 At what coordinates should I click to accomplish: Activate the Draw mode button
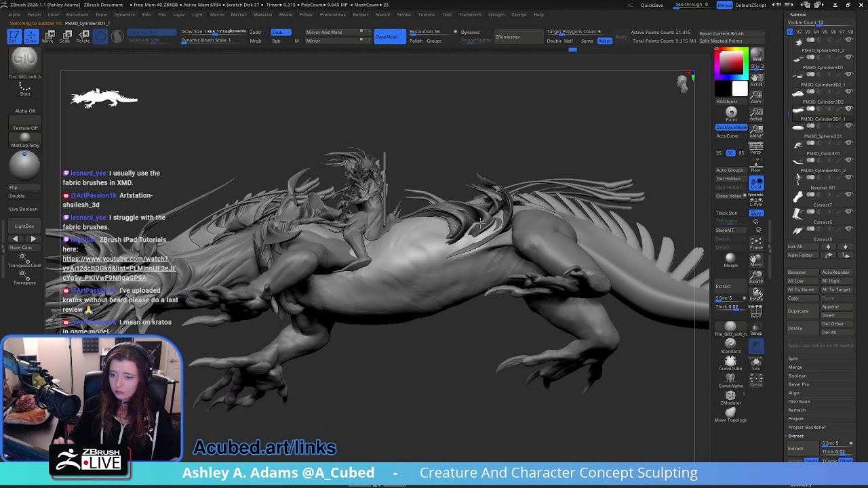pos(31,37)
